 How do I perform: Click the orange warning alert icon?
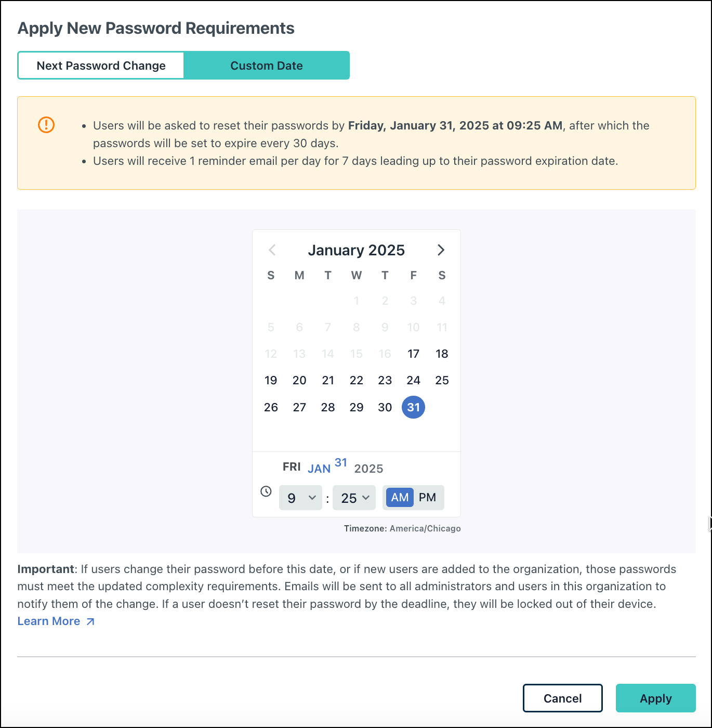point(46,125)
